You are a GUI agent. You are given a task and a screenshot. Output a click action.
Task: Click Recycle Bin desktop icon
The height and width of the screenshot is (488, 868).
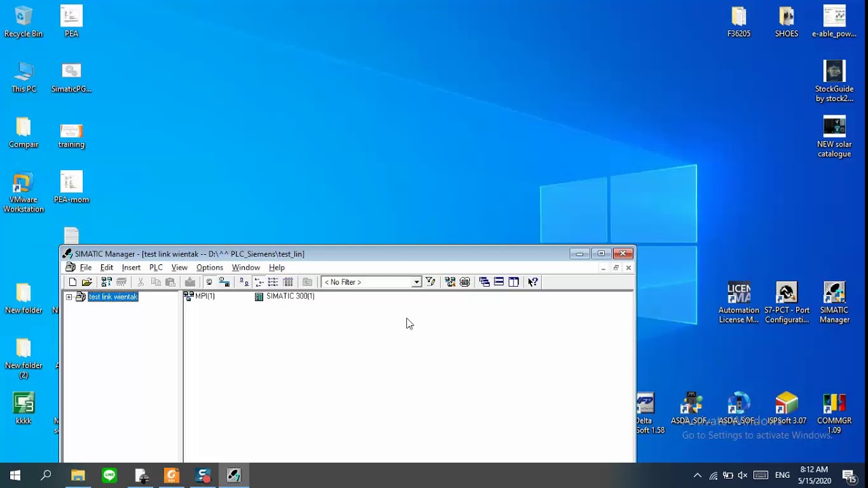pyautogui.click(x=24, y=22)
